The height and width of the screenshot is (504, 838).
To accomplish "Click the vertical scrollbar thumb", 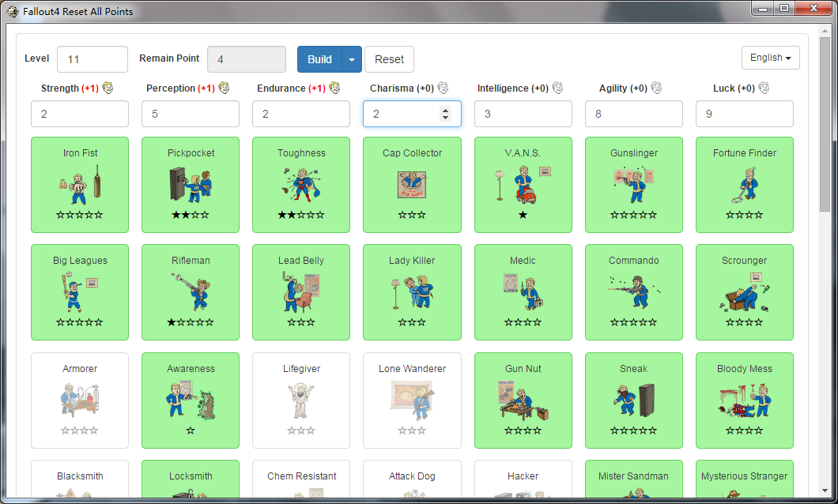I will coord(825,123).
